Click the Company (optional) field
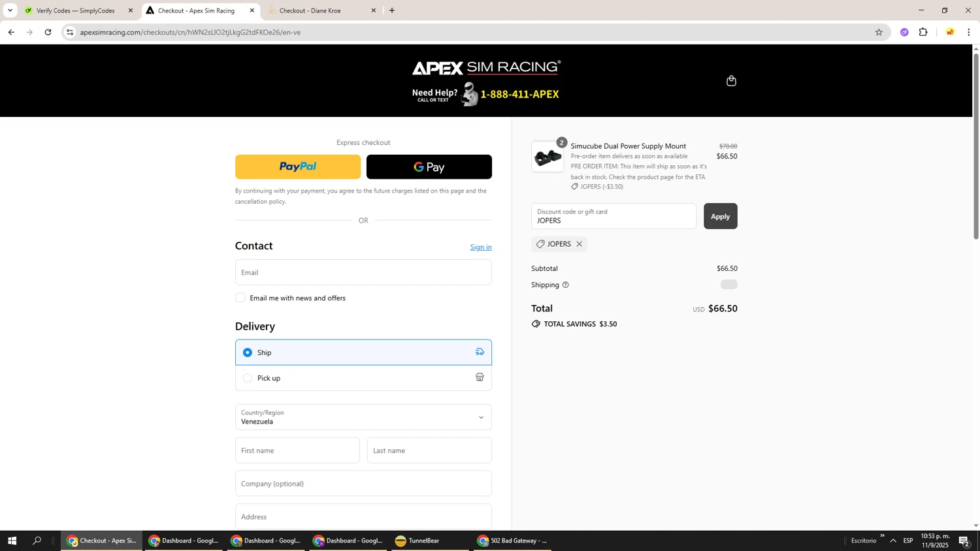The width and height of the screenshot is (980, 551). 363,484
